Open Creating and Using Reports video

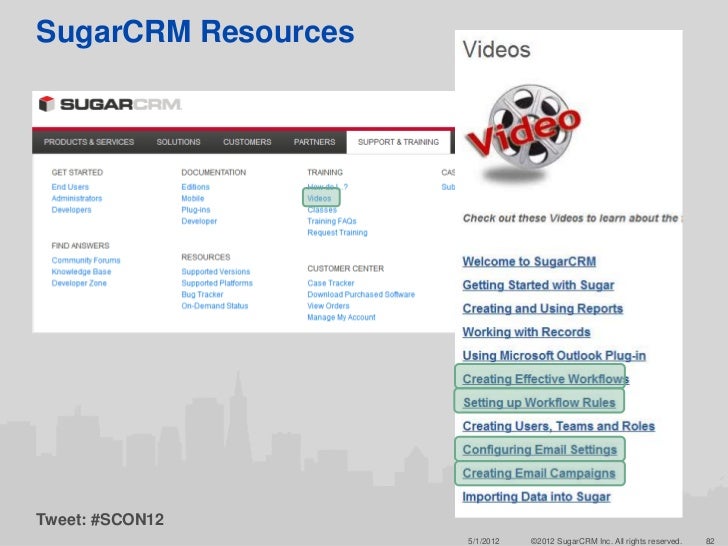coord(543,309)
